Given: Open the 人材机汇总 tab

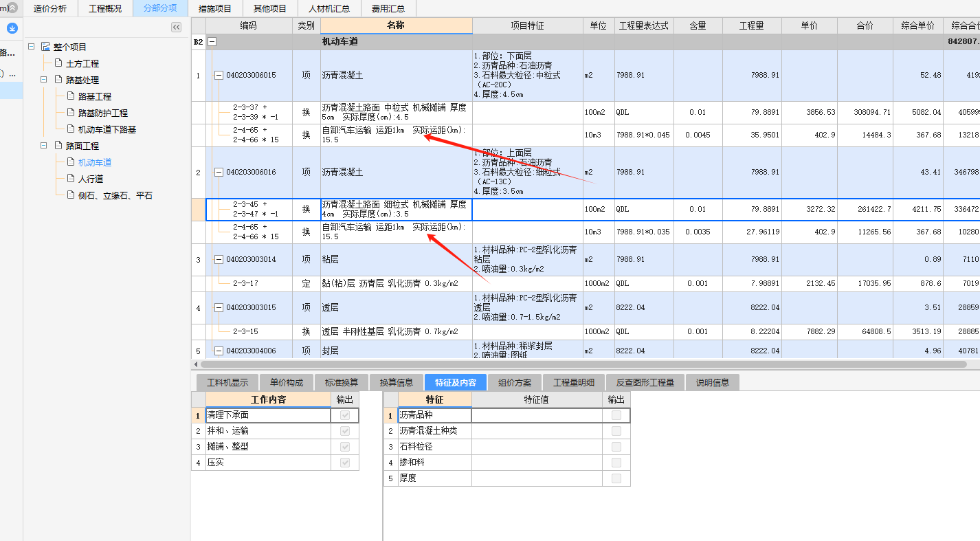Looking at the screenshot, I should [x=329, y=9].
